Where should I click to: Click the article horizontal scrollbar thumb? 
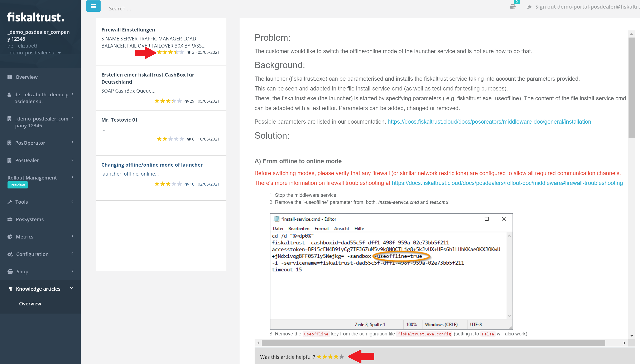click(433, 343)
